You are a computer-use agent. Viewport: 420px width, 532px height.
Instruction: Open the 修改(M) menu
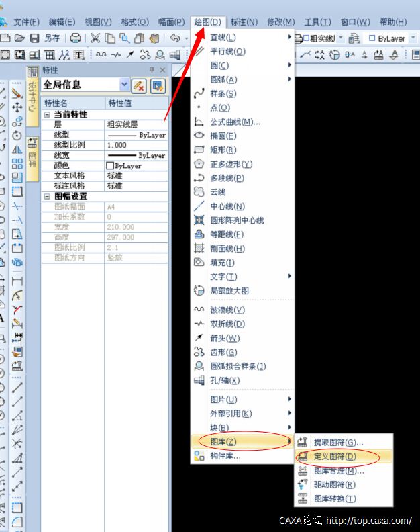[x=281, y=22]
